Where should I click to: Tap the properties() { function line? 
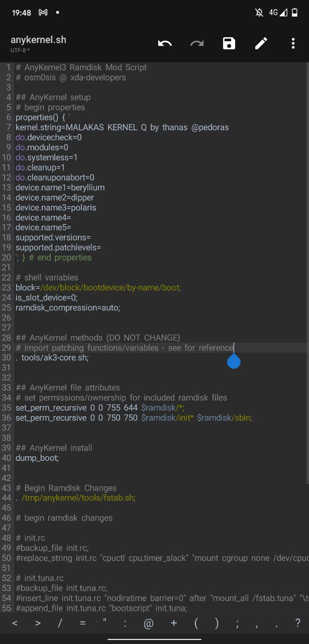click(x=43, y=117)
